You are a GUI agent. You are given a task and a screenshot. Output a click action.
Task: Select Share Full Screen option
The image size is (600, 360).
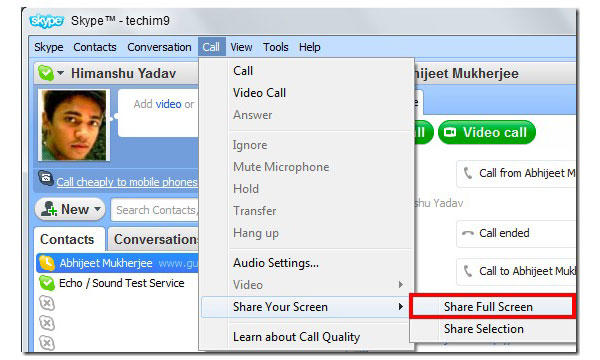tap(492, 307)
